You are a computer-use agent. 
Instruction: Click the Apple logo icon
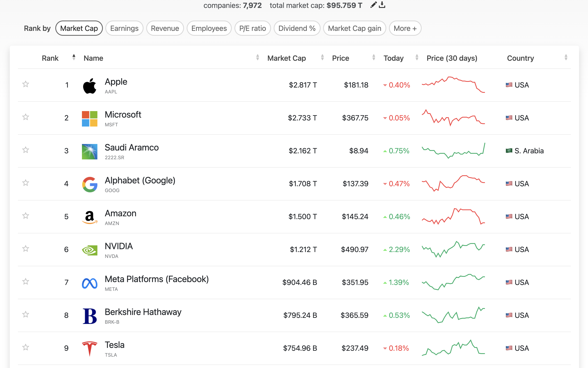pyautogui.click(x=89, y=86)
